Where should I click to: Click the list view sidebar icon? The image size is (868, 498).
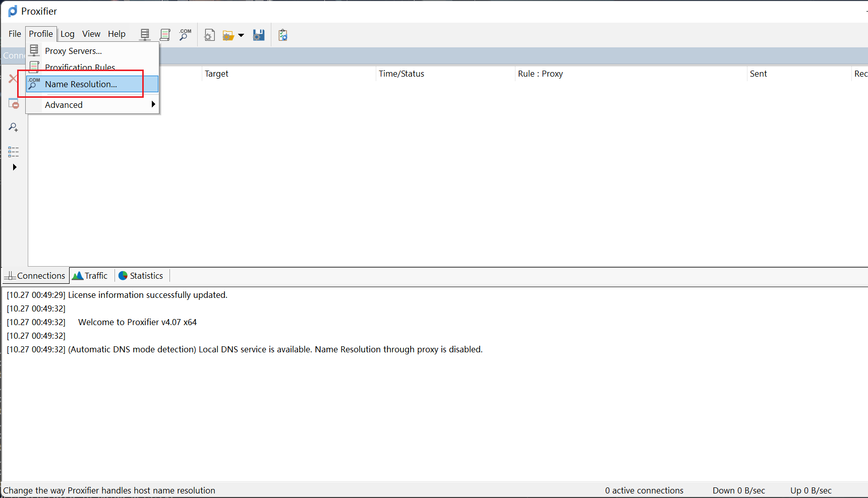[x=14, y=152]
